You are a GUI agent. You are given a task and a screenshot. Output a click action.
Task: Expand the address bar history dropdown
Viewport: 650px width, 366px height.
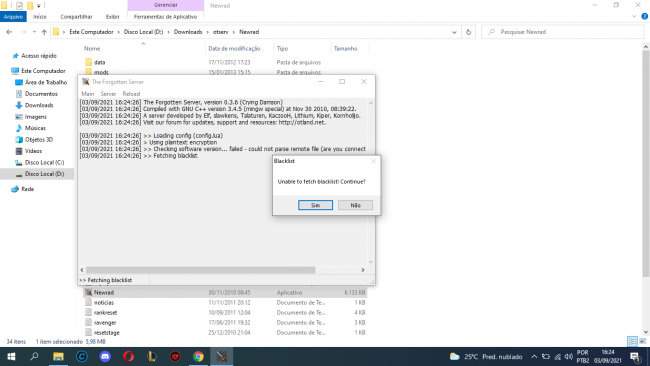[454, 32]
